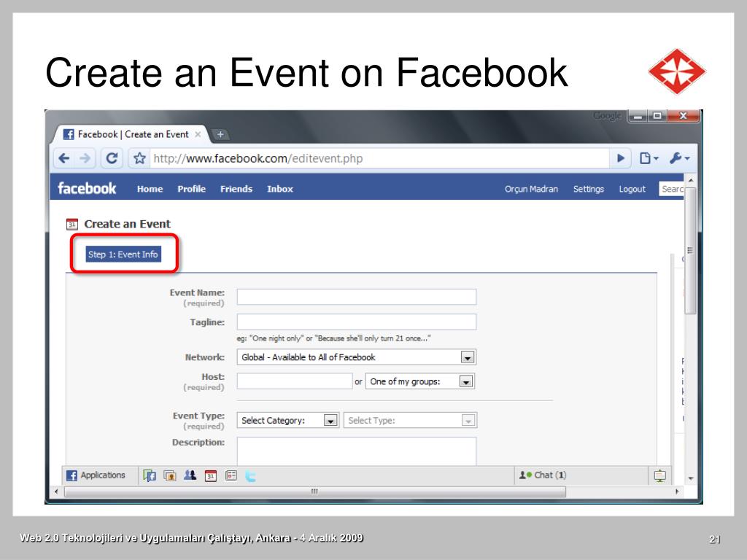Viewport: 747px width, 560px height.
Task: Click the Tagline text field
Action: point(356,322)
